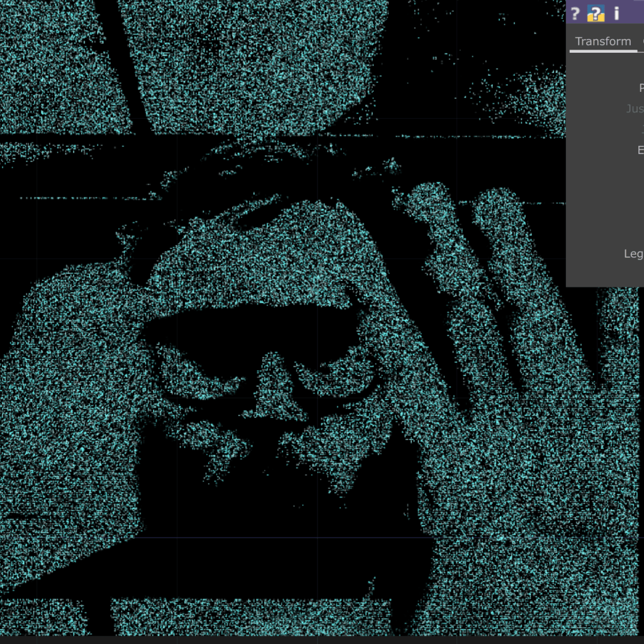Image resolution: width=644 pixels, height=644 pixels.
Task: Click the black area below the chin
Action: [x=264, y=503]
